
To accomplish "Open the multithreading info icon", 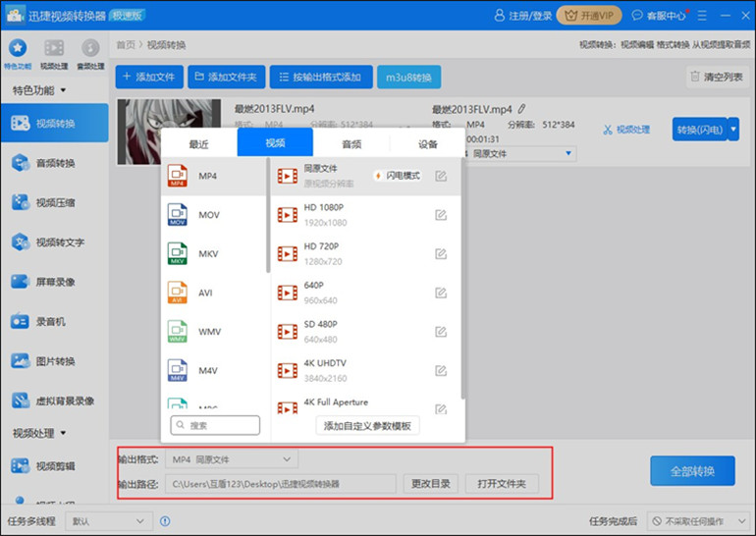I will coord(165,521).
